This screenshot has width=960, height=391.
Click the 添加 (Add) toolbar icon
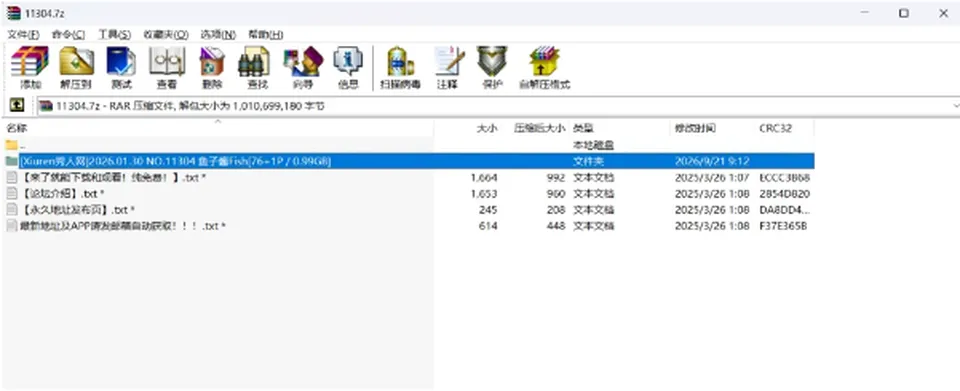coord(29,67)
